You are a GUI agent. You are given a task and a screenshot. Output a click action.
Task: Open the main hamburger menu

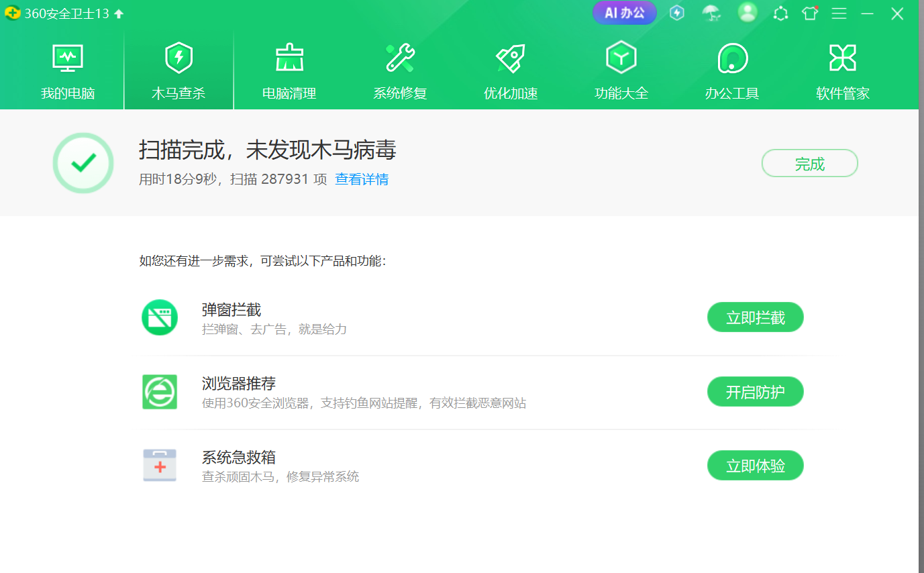(839, 13)
